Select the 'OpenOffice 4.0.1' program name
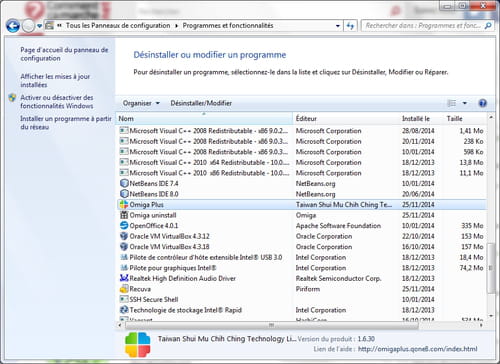The height and width of the screenshot is (364, 500). click(x=154, y=226)
